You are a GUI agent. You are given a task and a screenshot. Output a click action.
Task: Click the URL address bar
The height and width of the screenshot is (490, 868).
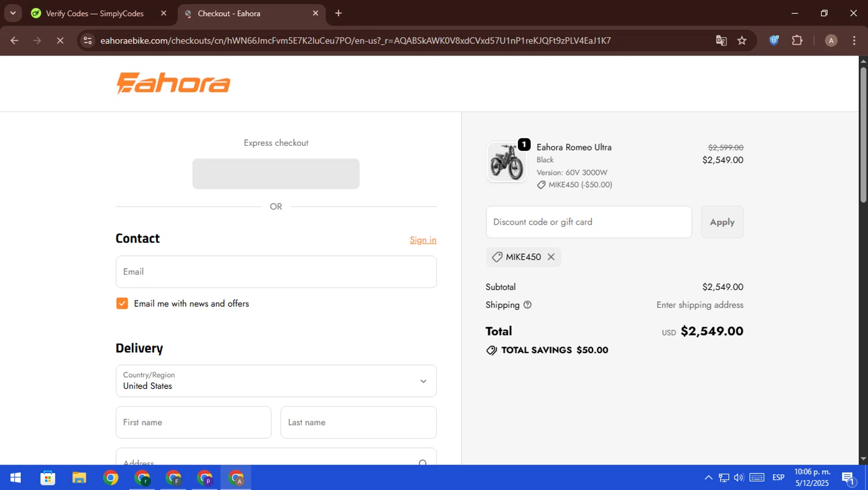pyautogui.click(x=355, y=40)
